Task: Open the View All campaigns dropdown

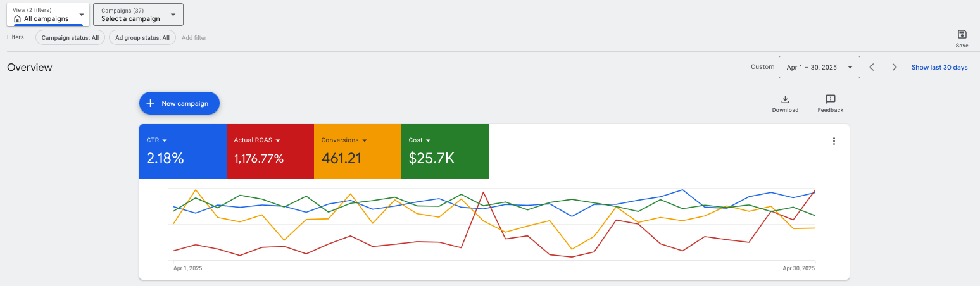Action: (48, 15)
